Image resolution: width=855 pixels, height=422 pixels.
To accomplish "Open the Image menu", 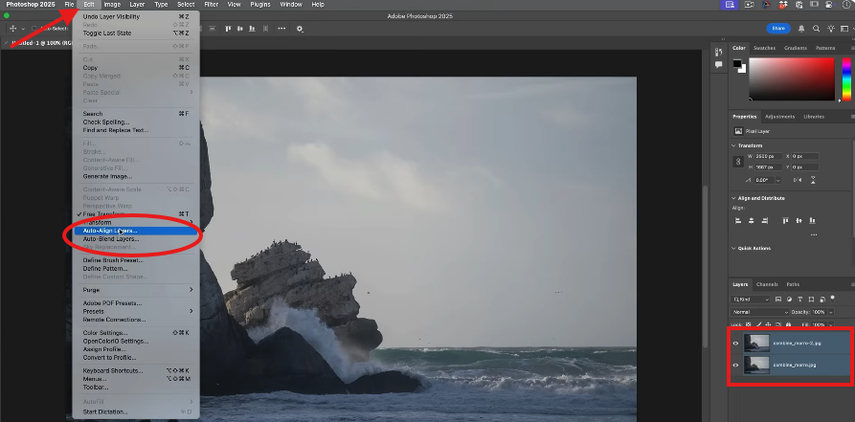I will [x=112, y=4].
